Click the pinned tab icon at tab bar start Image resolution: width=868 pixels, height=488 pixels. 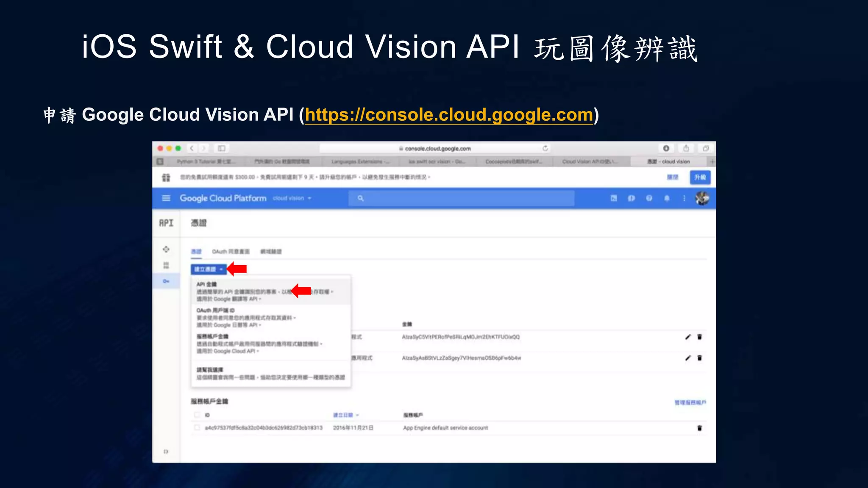[x=160, y=162]
